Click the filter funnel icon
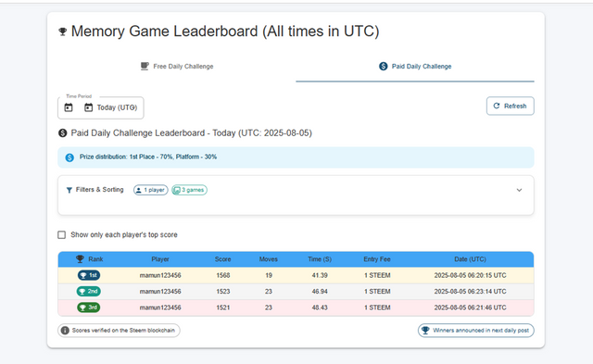 [x=69, y=190]
